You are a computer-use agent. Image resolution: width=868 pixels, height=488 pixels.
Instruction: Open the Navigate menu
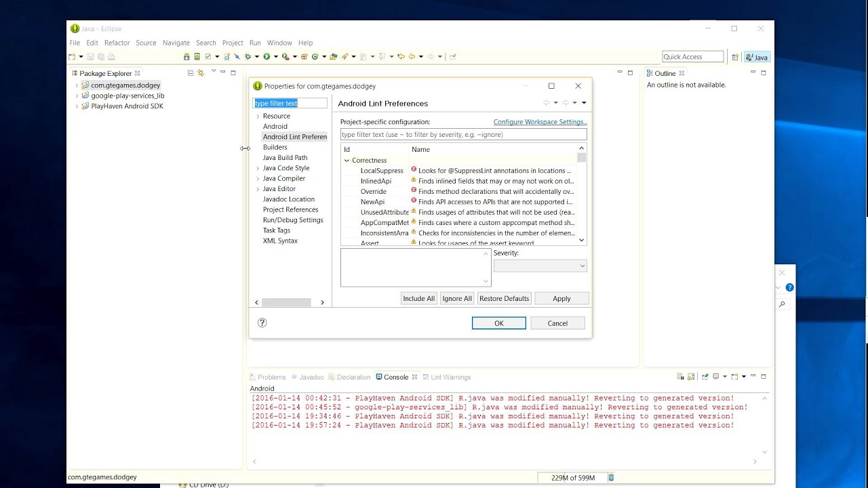[176, 43]
